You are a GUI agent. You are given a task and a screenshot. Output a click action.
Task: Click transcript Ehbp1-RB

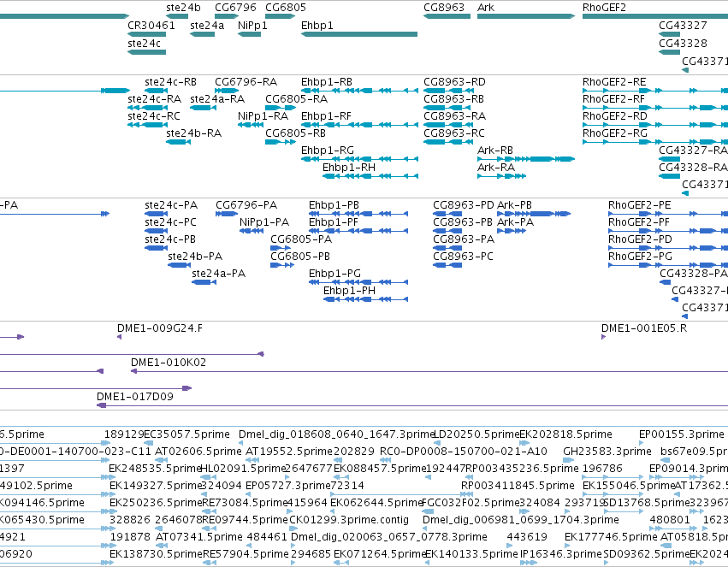coord(327,82)
